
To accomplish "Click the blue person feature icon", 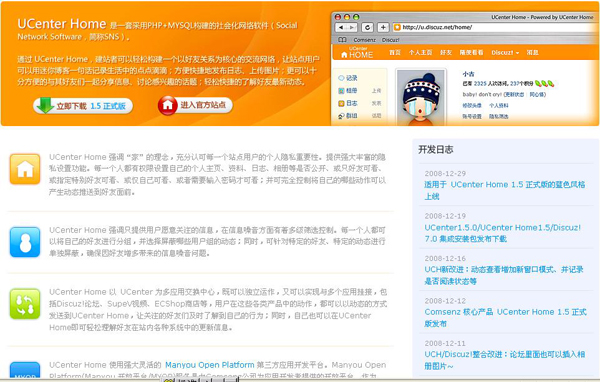I will 25,242.
